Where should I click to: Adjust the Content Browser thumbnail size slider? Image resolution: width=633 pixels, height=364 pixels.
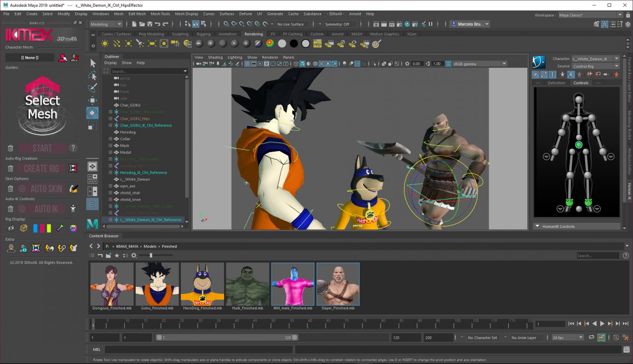pos(151,256)
